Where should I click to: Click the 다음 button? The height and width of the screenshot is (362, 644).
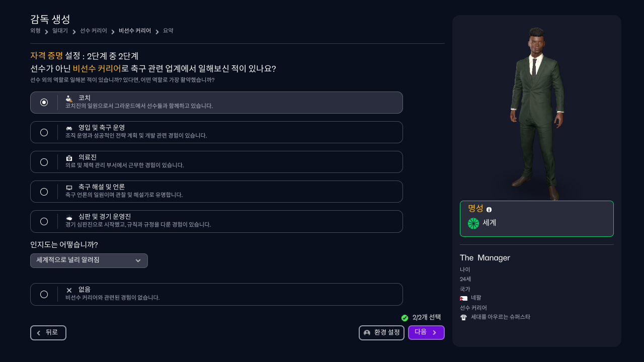426,332
